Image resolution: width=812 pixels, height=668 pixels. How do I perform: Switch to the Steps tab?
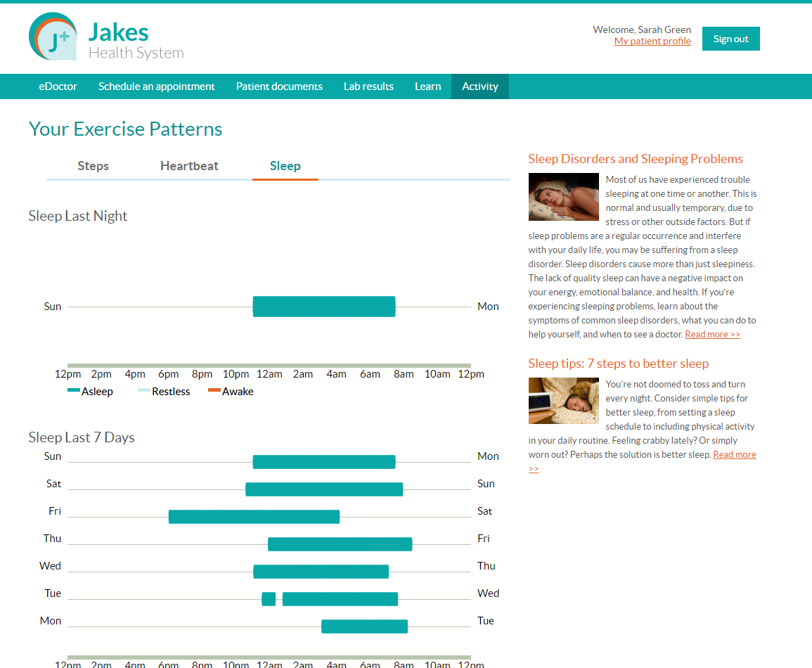tap(94, 166)
